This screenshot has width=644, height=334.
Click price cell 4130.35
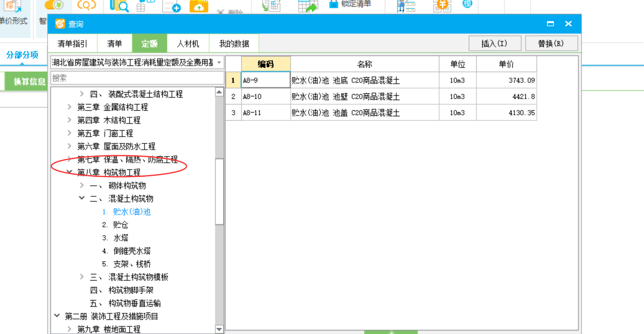click(506, 112)
